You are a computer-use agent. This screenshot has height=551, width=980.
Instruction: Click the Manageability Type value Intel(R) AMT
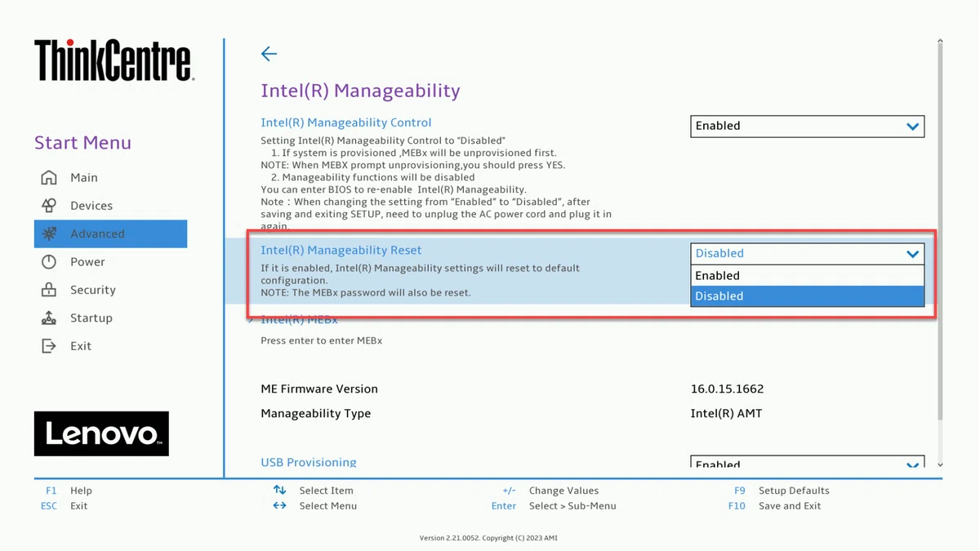pyautogui.click(x=726, y=414)
